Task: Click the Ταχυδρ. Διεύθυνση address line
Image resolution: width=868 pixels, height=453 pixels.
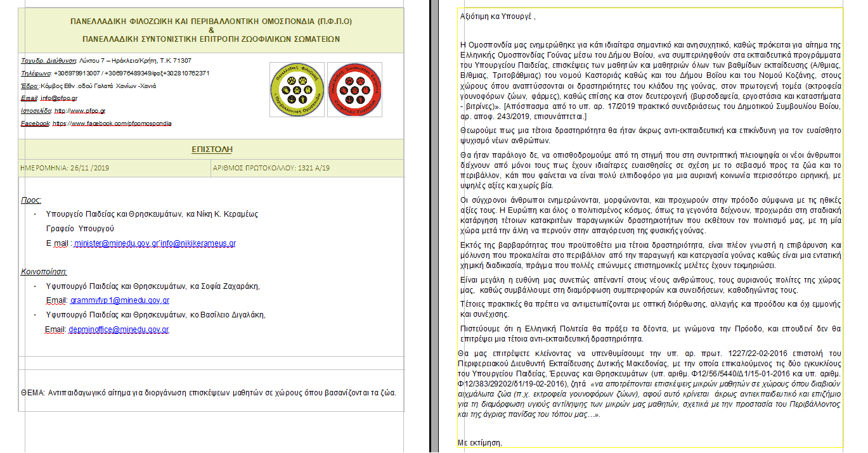Action: tap(107, 60)
